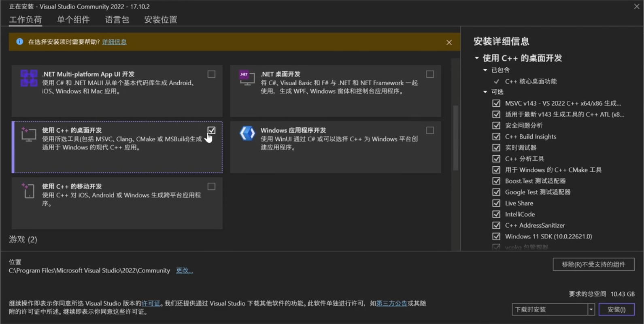Click the 更改... link to change location
644x324 pixels.
tap(185, 271)
